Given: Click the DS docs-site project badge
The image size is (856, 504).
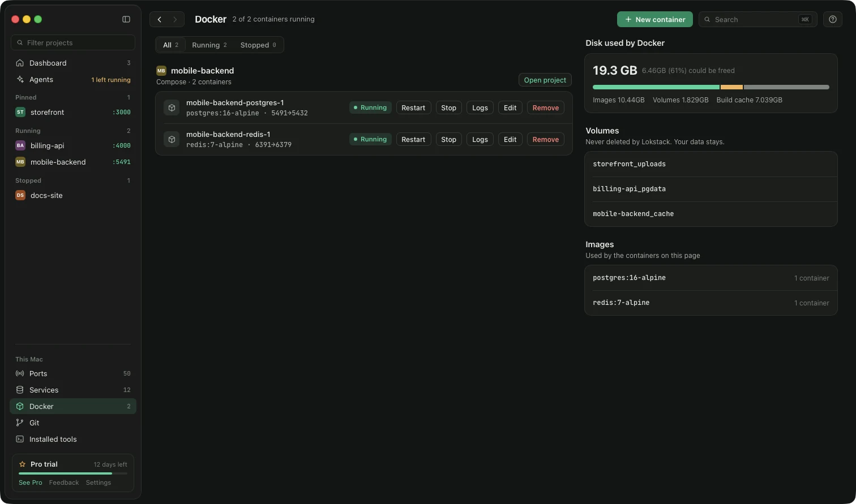Looking at the screenshot, I should pos(20,195).
